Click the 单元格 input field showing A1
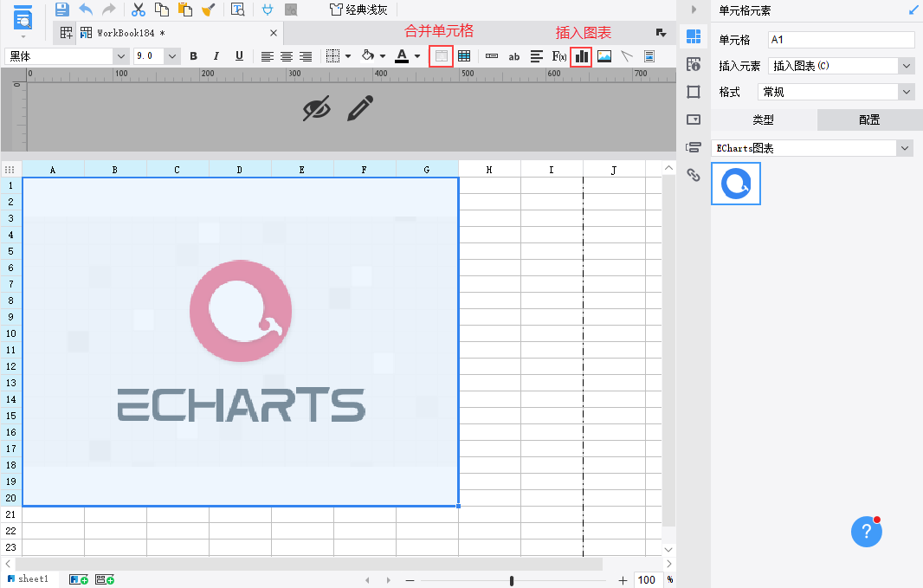 click(x=841, y=40)
